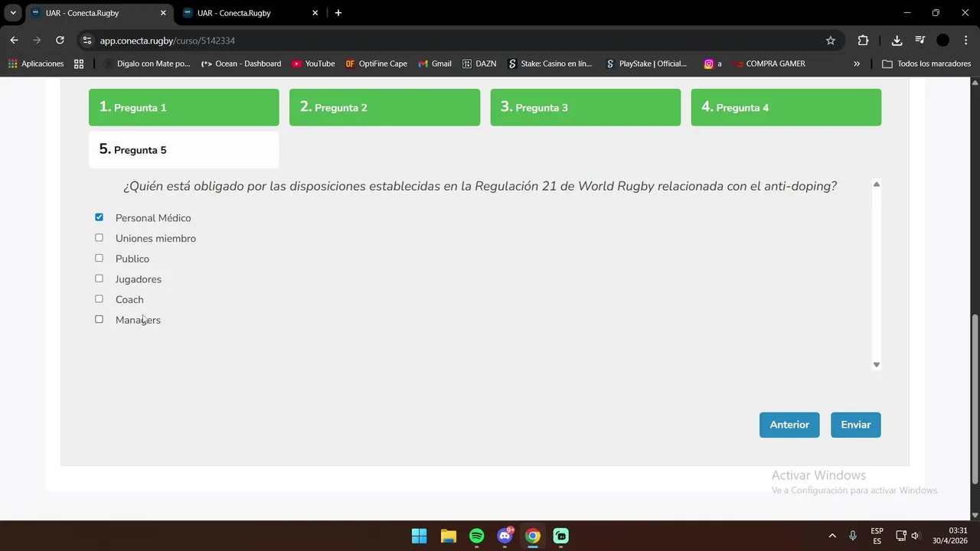The width and height of the screenshot is (980, 551).
Task: Open File Explorer from taskbar
Action: tap(448, 536)
